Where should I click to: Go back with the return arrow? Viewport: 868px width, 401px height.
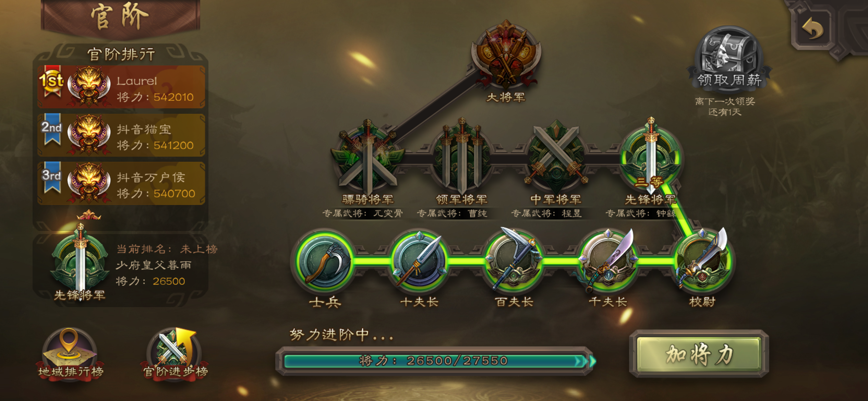click(812, 29)
